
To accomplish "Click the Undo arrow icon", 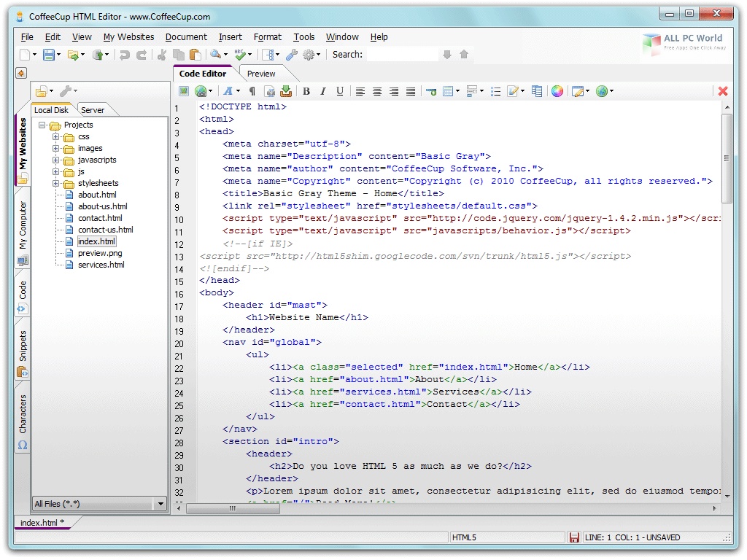I will [124, 54].
